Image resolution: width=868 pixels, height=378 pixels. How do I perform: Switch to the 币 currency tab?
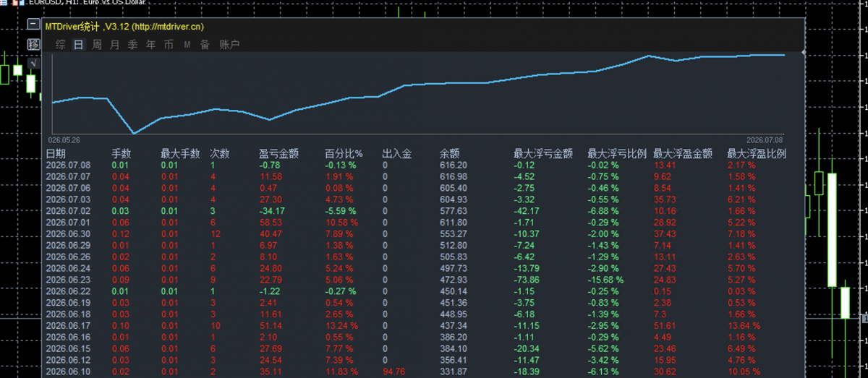point(169,45)
